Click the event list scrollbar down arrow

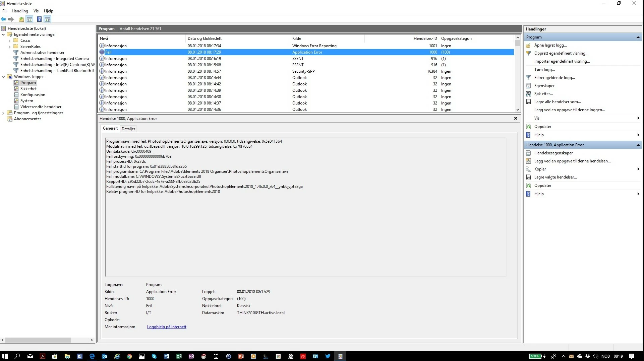pos(518,110)
